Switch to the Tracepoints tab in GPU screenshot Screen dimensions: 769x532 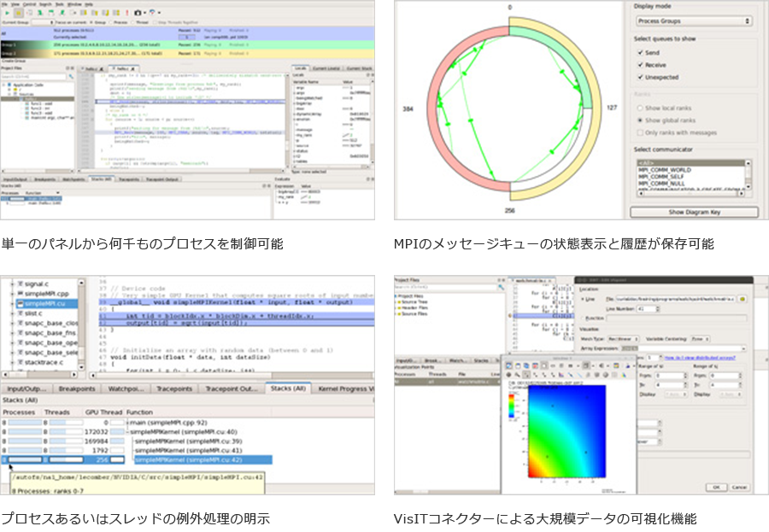click(174, 389)
